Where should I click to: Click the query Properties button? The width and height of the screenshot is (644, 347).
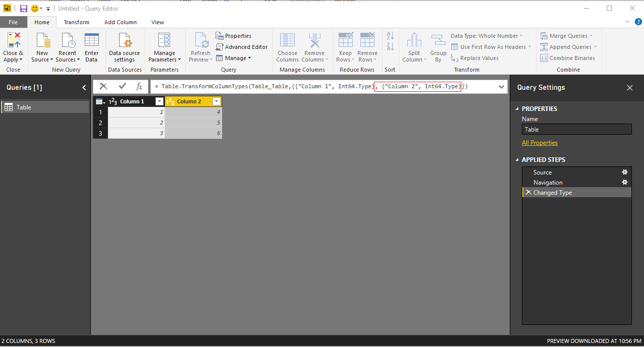233,36
